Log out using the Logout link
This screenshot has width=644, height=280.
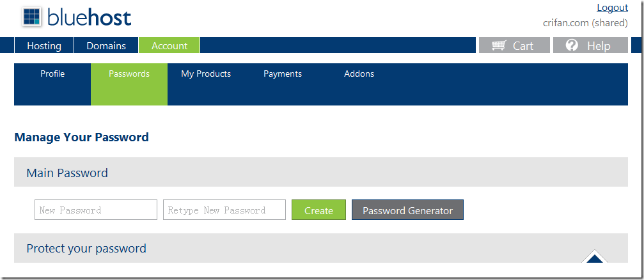612,8
